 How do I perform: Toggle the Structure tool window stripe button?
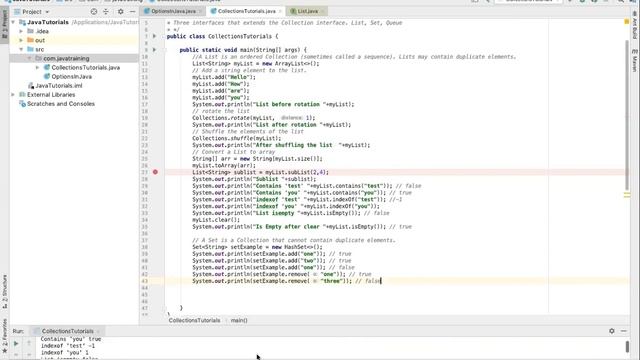[x=4, y=291]
